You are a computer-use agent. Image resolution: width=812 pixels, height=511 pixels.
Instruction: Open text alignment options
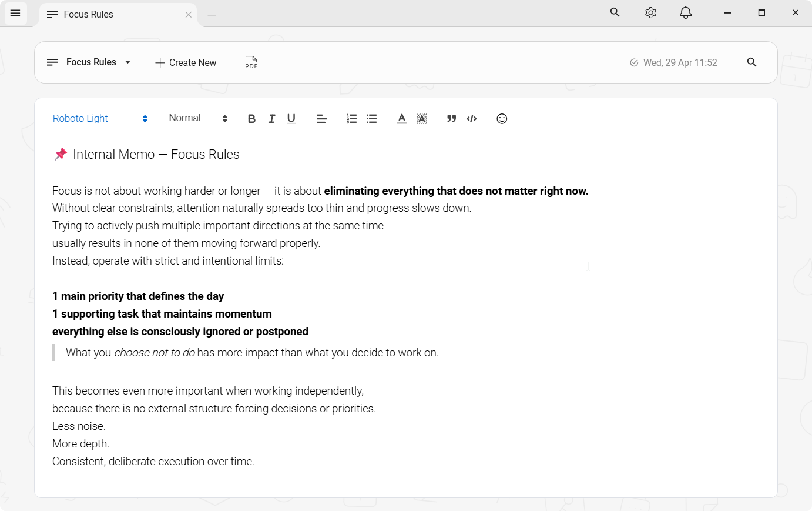pyautogui.click(x=321, y=119)
